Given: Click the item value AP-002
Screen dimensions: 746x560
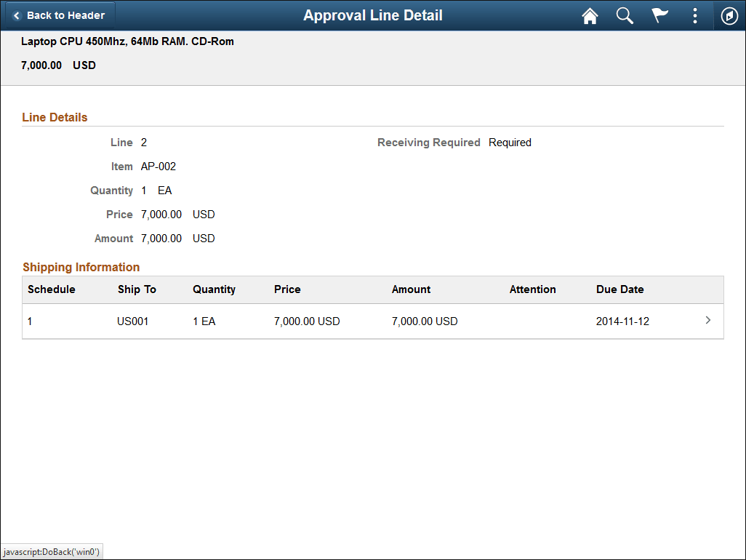Looking at the screenshot, I should [x=158, y=166].
